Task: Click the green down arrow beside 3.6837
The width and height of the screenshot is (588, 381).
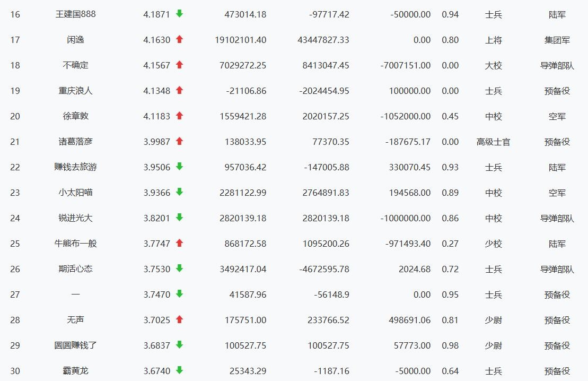Action: click(179, 345)
